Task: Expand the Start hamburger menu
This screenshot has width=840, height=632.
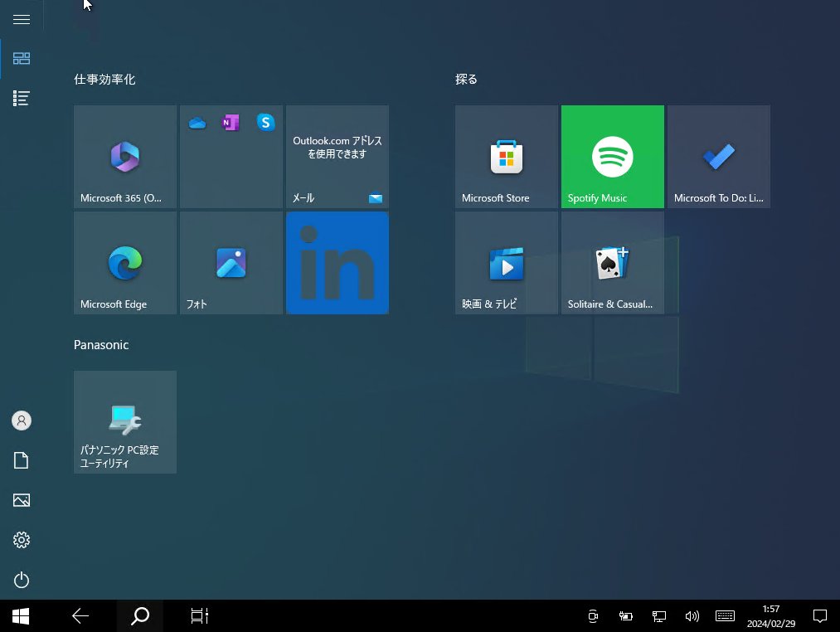Action: coord(22,19)
